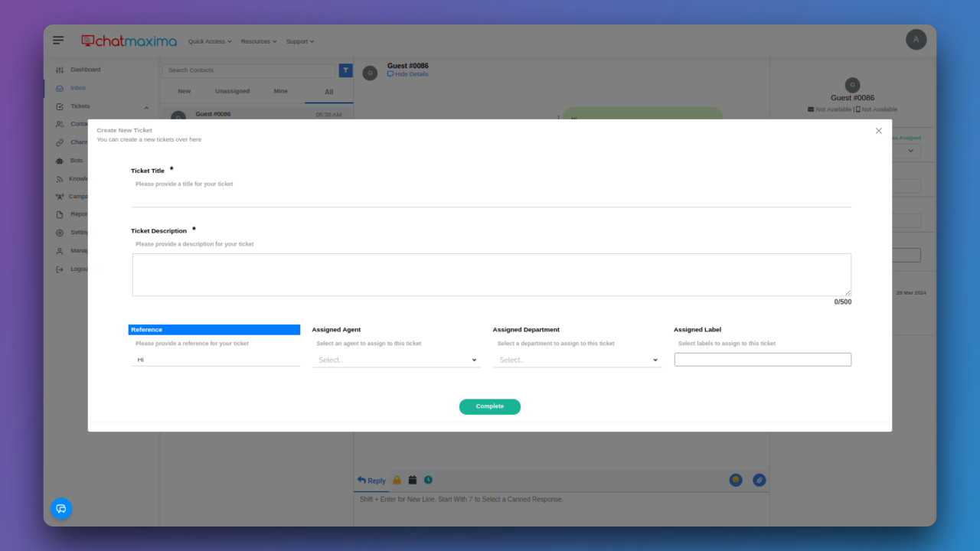Viewport: 980px width, 551px height.
Task: Click the ChatMaxima logo
Action: tap(129, 41)
